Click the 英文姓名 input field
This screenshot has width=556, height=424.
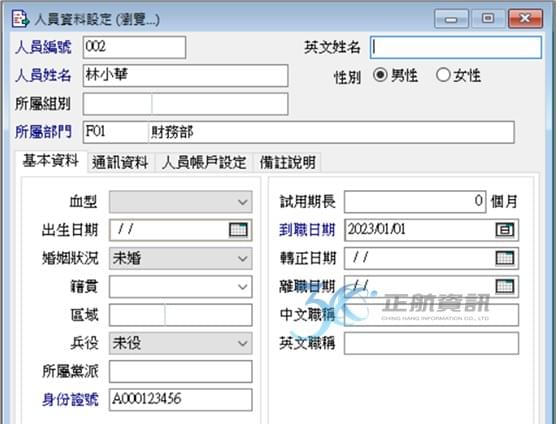tap(456, 47)
